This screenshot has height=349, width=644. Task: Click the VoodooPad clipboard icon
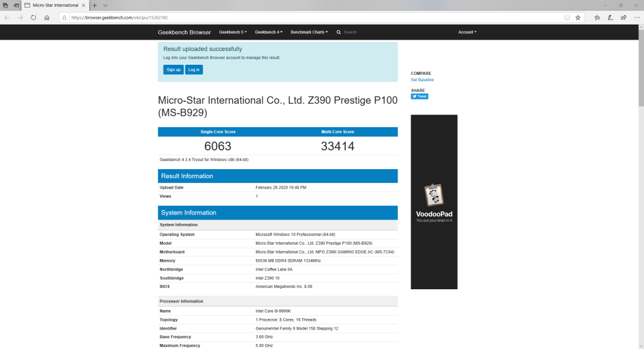(434, 195)
